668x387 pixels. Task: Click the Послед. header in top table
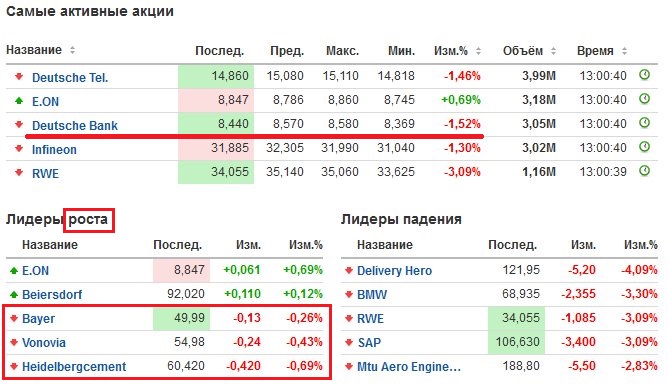[219, 51]
